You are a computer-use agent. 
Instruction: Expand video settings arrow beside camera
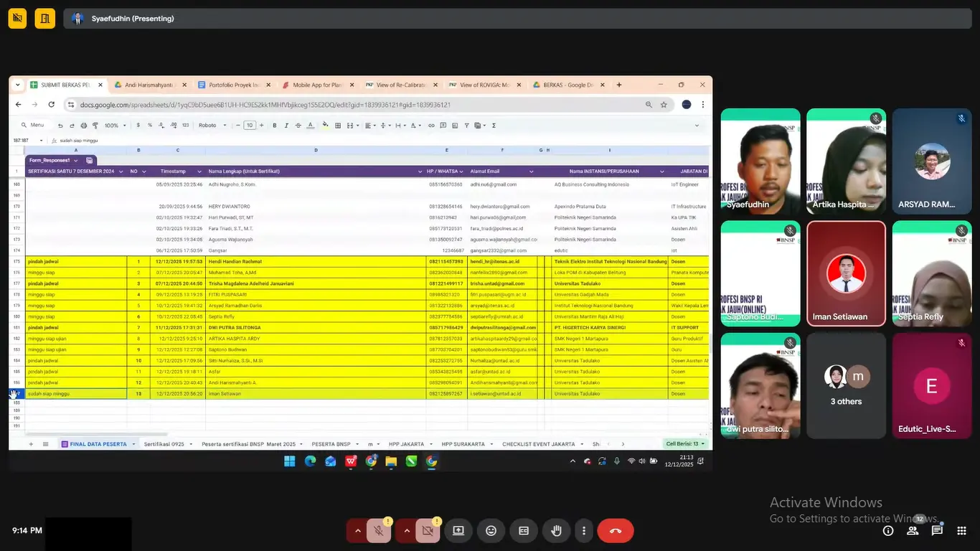coord(407,531)
